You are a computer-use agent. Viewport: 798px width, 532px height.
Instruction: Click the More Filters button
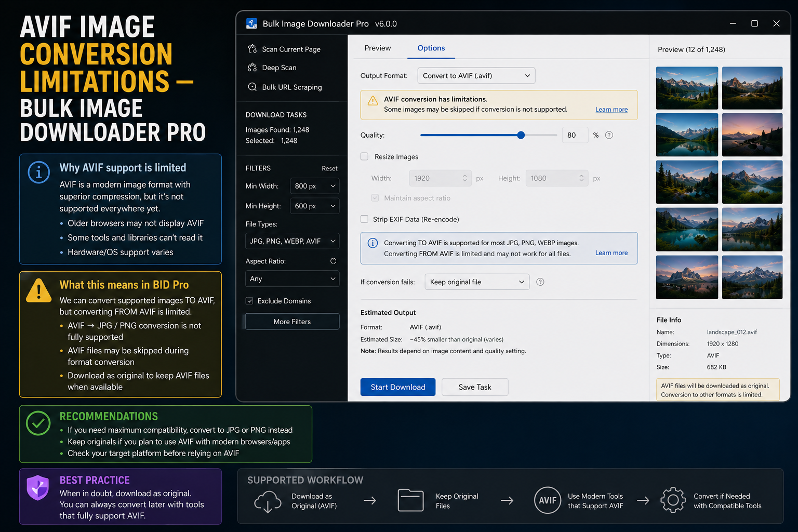(x=292, y=322)
